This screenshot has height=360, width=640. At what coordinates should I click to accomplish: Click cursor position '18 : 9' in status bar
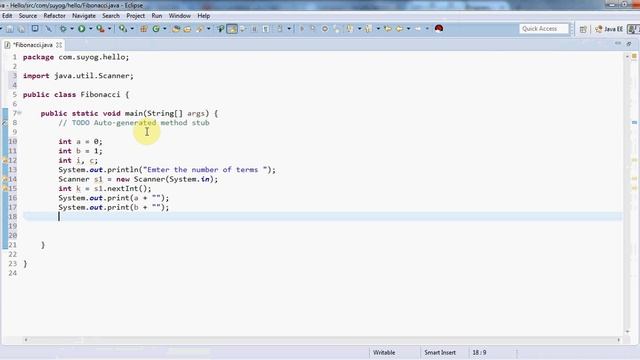click(479, 352)
